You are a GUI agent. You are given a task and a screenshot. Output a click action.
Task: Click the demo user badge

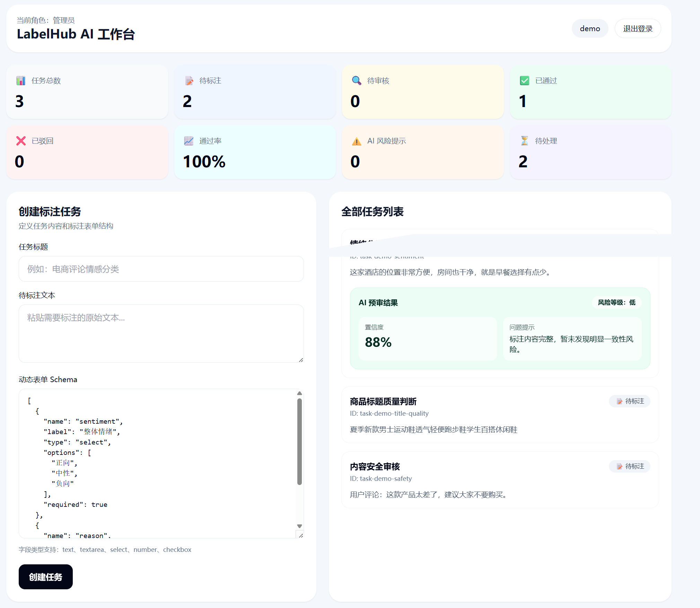click(x=590, y=28)
